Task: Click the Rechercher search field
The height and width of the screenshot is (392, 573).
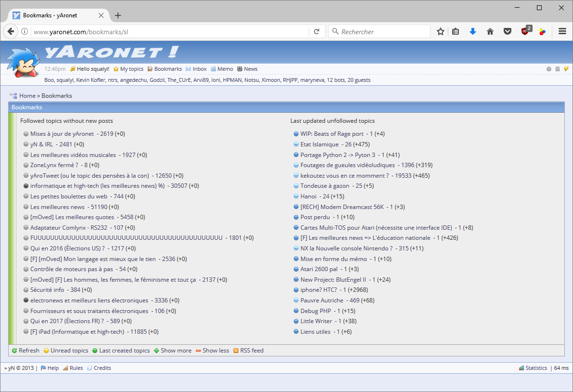Action: [383, 32]
